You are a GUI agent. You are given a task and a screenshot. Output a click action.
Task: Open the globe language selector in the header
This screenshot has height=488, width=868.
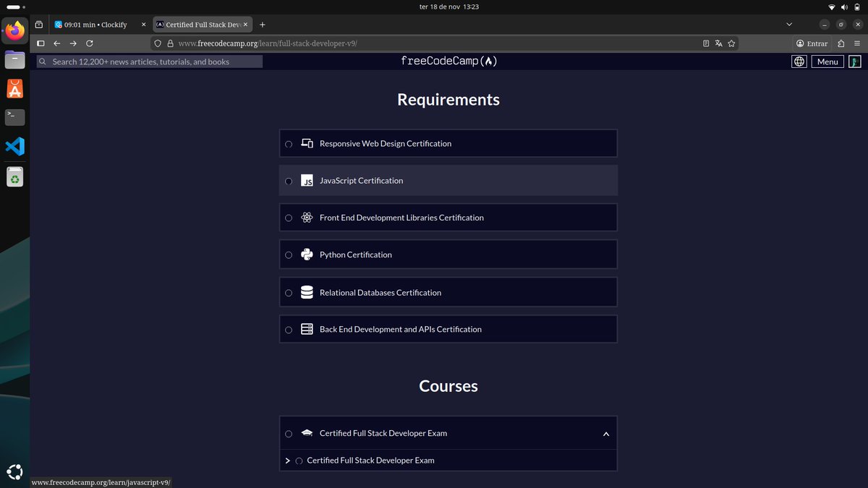click(x=799, y=61)
